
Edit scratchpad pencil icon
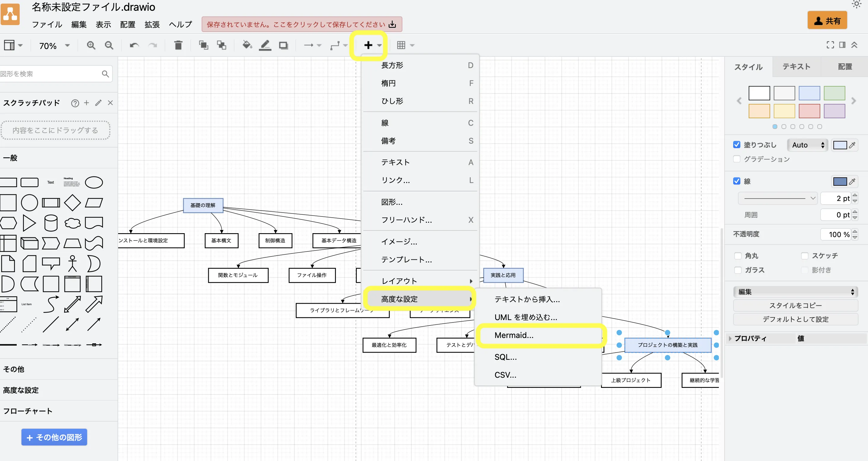[x=98, y=103]
